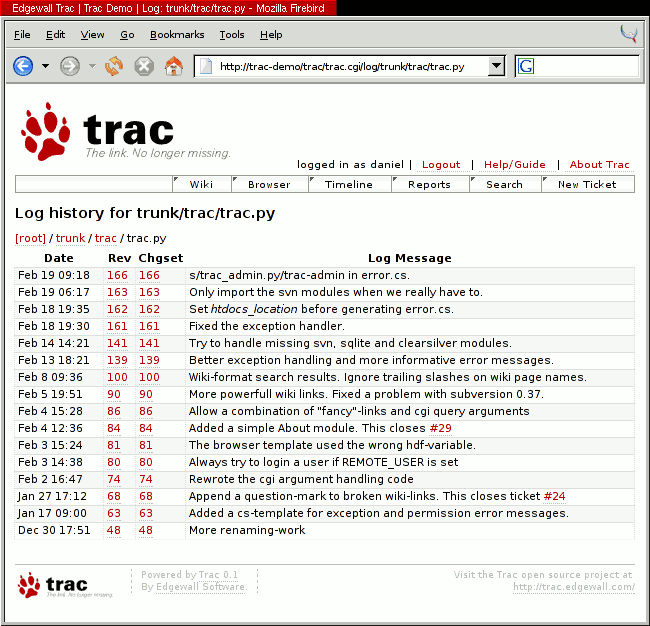Open ticket #29 link
The width and height of the screenshot is (650, 626).
tap(441, 428)
